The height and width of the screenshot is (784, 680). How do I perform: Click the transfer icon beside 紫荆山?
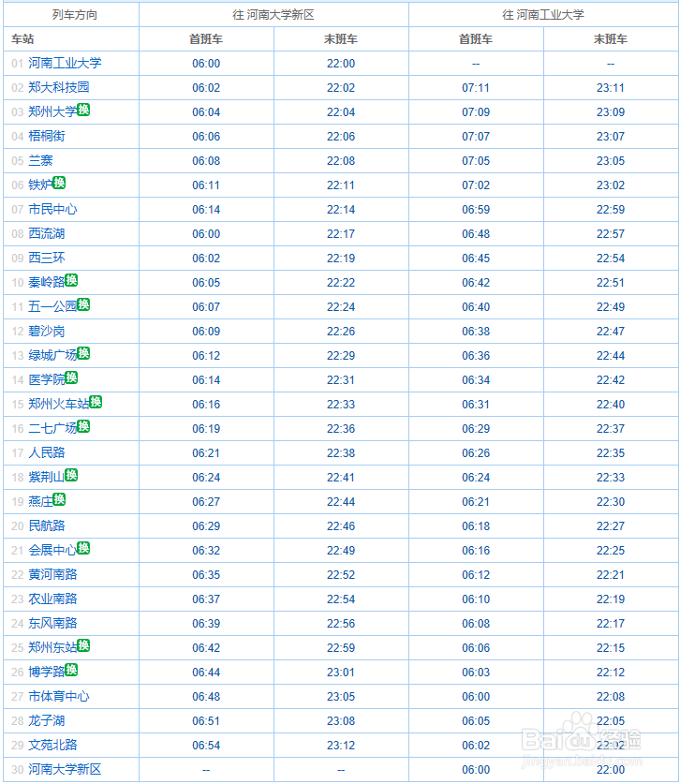[x=71, y=475]
